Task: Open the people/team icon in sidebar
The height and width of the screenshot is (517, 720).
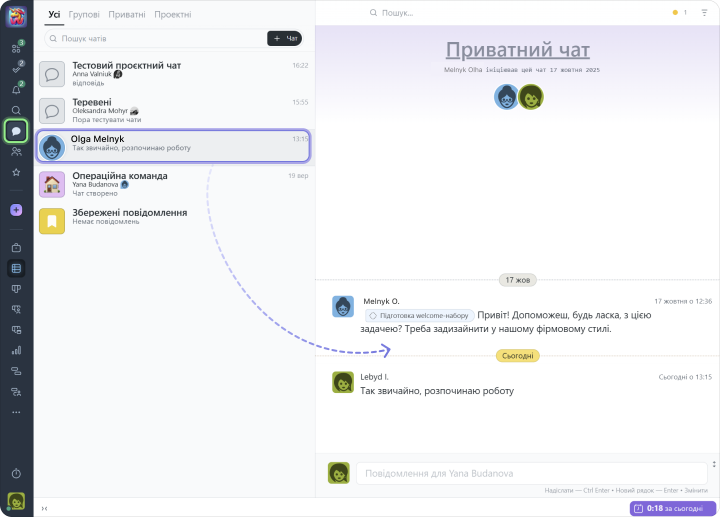Action: point(16,151)
